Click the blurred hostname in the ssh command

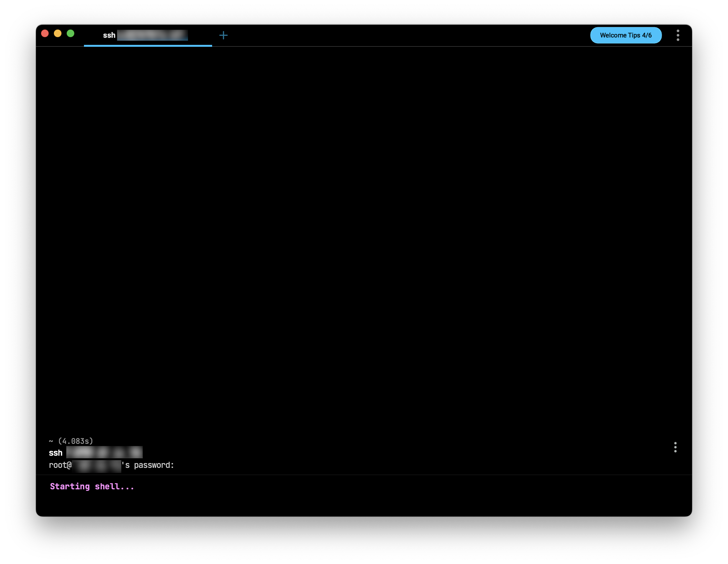click(x=104, y=453)
